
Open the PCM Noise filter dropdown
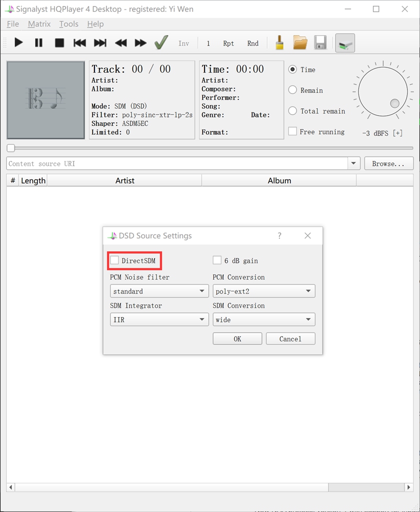[159, 291]
